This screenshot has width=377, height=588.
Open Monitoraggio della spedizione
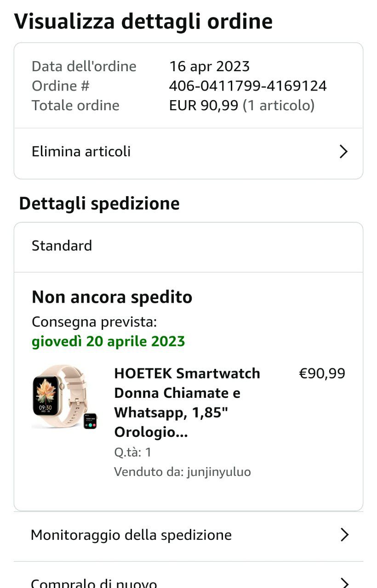(x=131, y=535)
